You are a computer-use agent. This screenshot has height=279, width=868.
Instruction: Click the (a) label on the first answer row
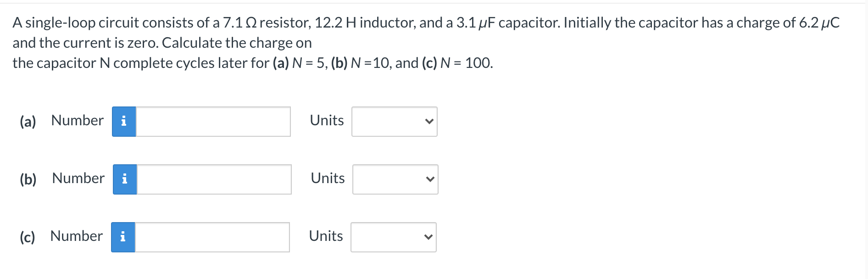(x=28, y=121)
